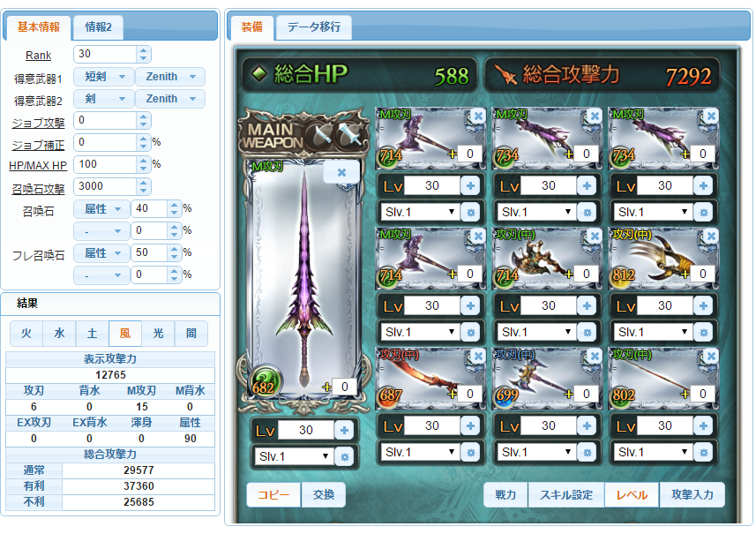Viewport: 756px width, 534px height.
Task: Focus the main weapon Lv 30 field
Action: coord(306,430)
